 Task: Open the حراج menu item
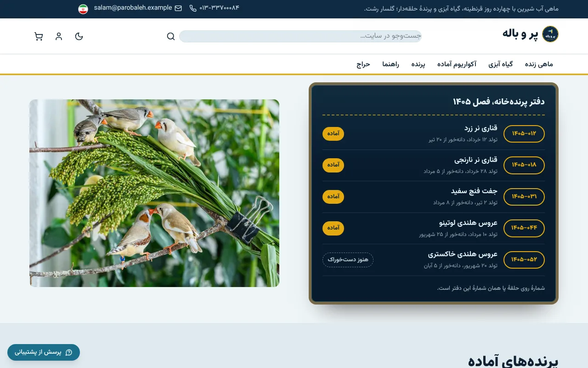point(363,64)
